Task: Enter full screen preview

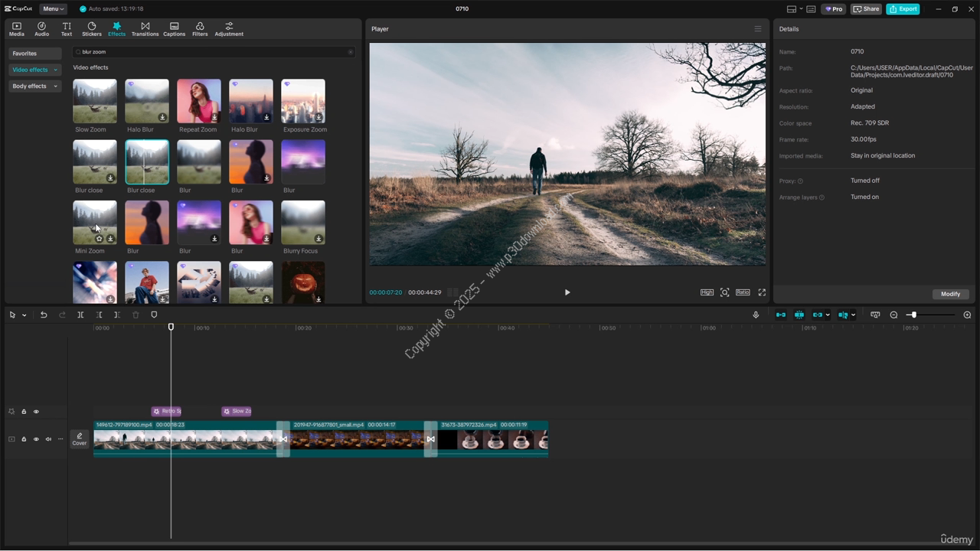Action: pyautogui.click(x=762, y=292)
